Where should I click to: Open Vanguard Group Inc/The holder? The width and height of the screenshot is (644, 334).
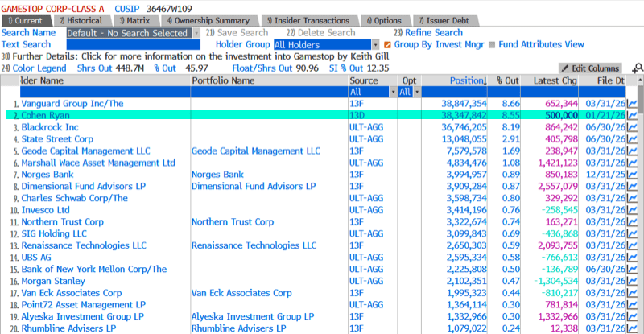[72, 104]
